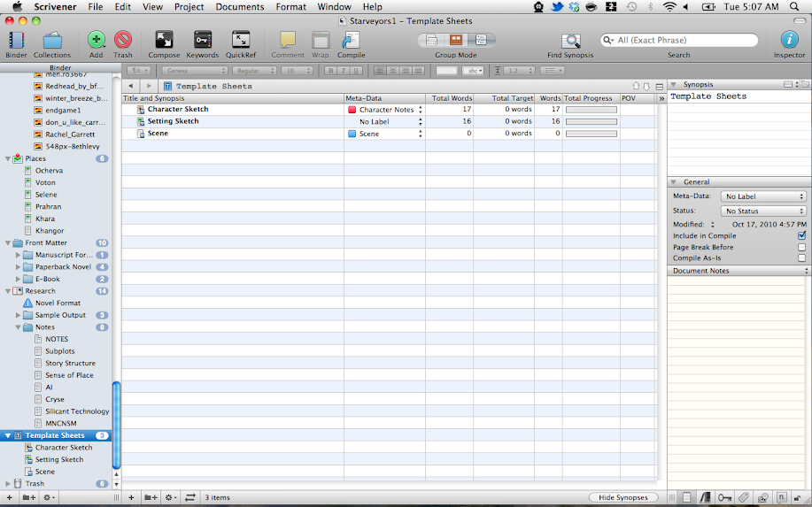Collapse the Places folder
812x507 pixels.
tap(7, 159)
